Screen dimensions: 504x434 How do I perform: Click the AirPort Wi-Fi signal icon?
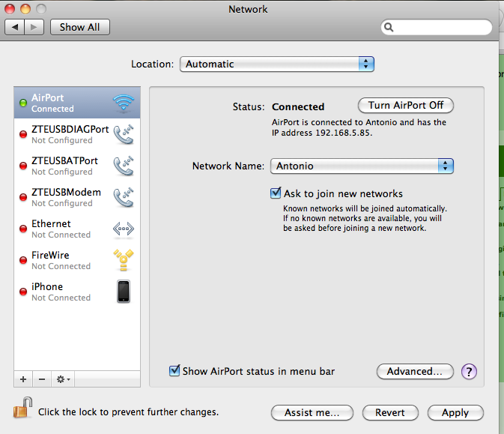coord(124,103)
